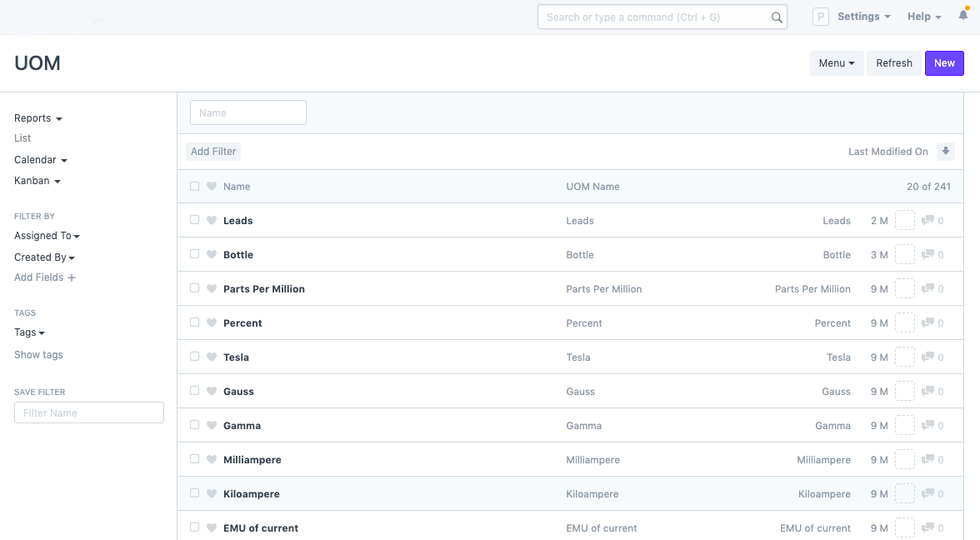
Task: Expand the Assigned To filter dropdown
Action: (x=47, y=236)
